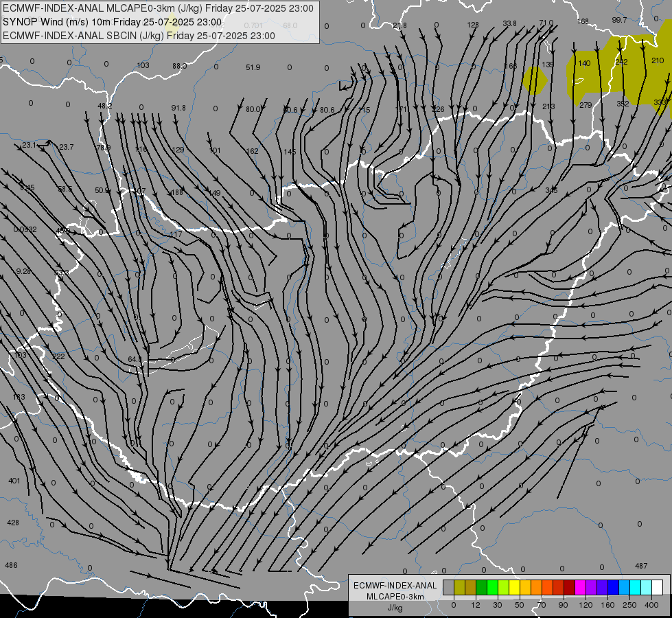
Task: Select the orange swatch after tick 70
Action: [x=547, y=587]
